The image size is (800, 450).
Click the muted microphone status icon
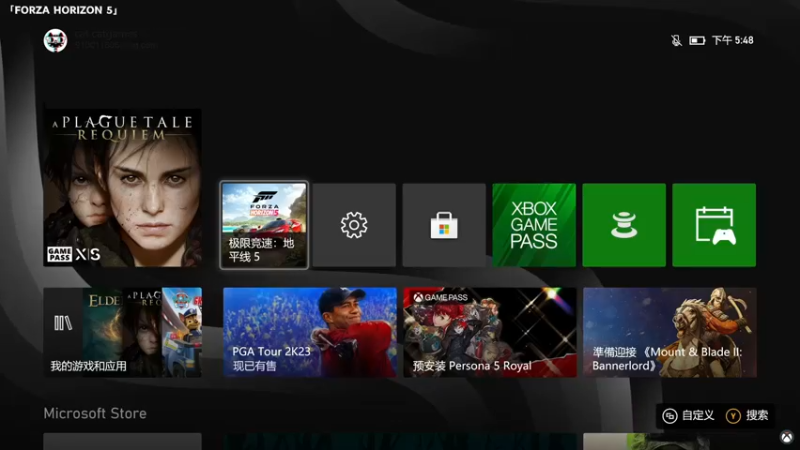[676, 40]
